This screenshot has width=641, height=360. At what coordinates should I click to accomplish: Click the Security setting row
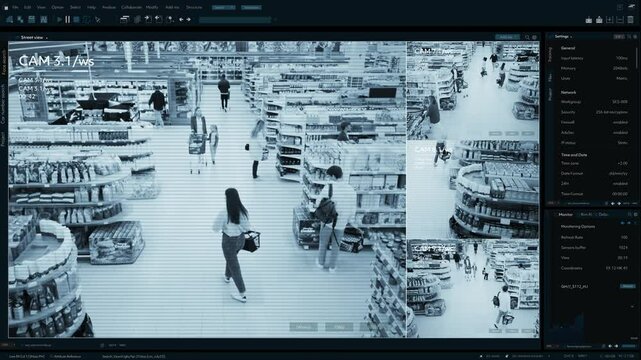(x=594, y=112)
